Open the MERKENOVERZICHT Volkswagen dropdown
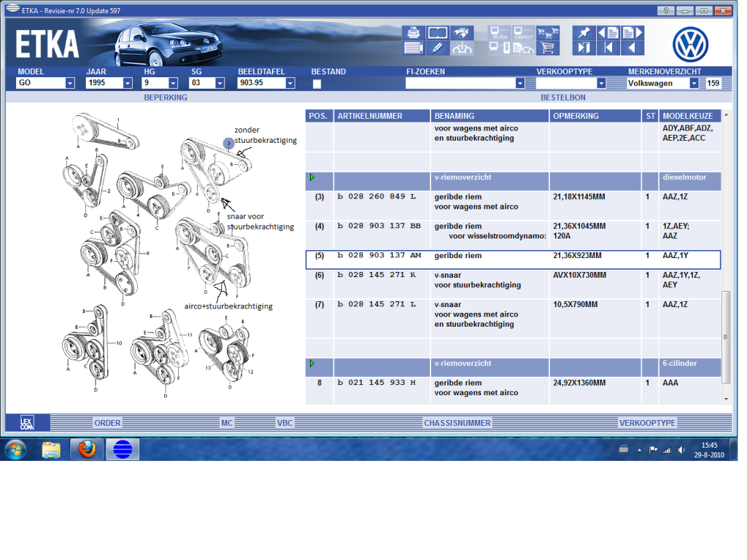Image resolution: width=747 pixels, height=560 pixels. [694, 83]
